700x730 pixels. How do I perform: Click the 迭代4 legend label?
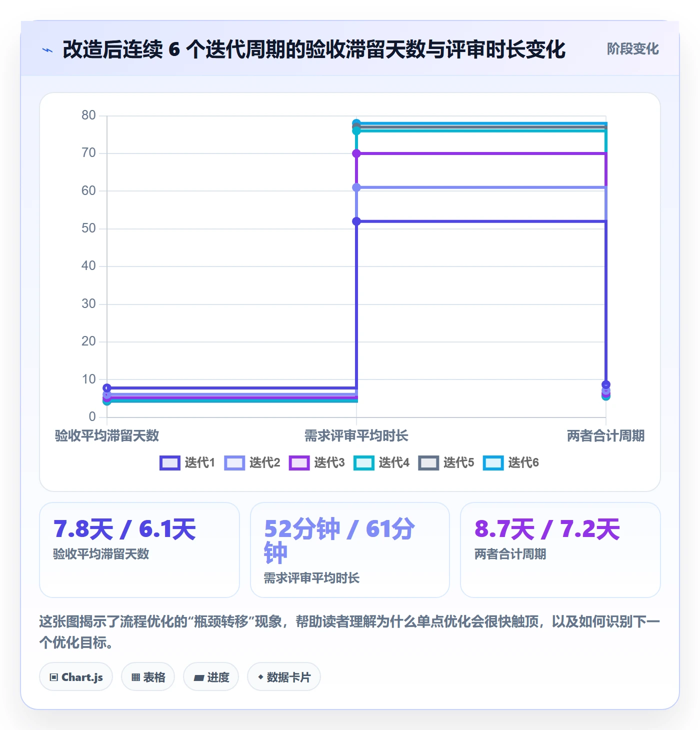click(394, 463)
